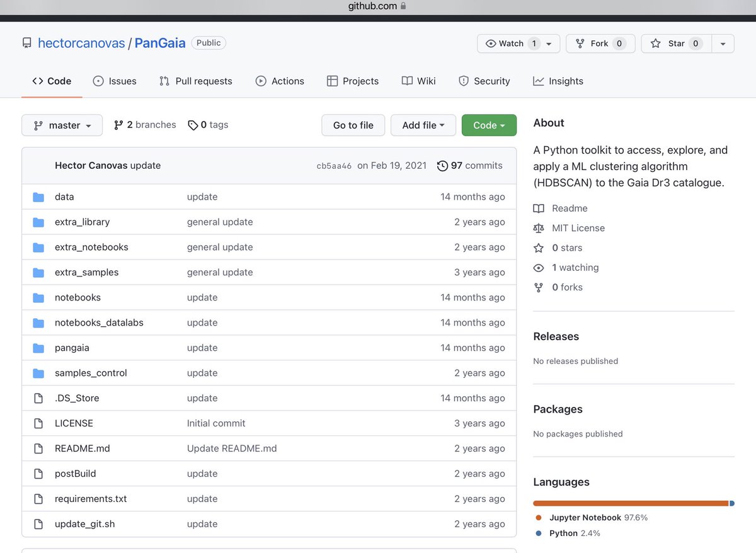Open the green Code clone dropdown

489,125
